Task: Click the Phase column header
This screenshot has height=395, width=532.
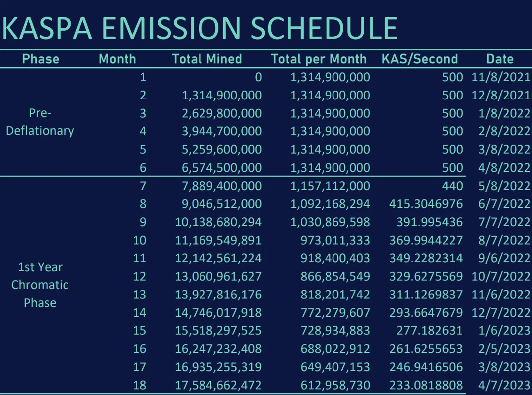Action: point(41,59)
